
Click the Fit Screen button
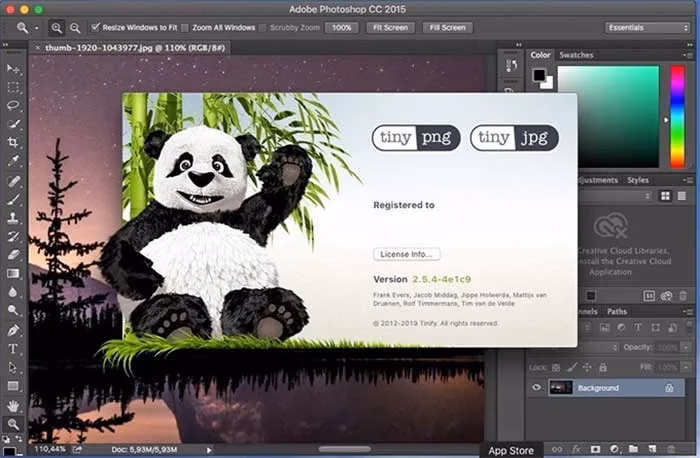tap(391, 28)
